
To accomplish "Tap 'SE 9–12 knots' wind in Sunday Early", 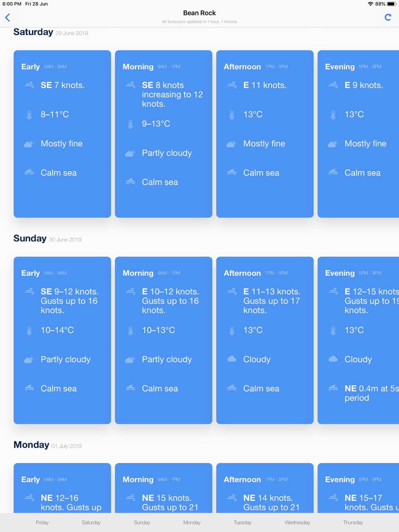I will (x=70, y=292).
